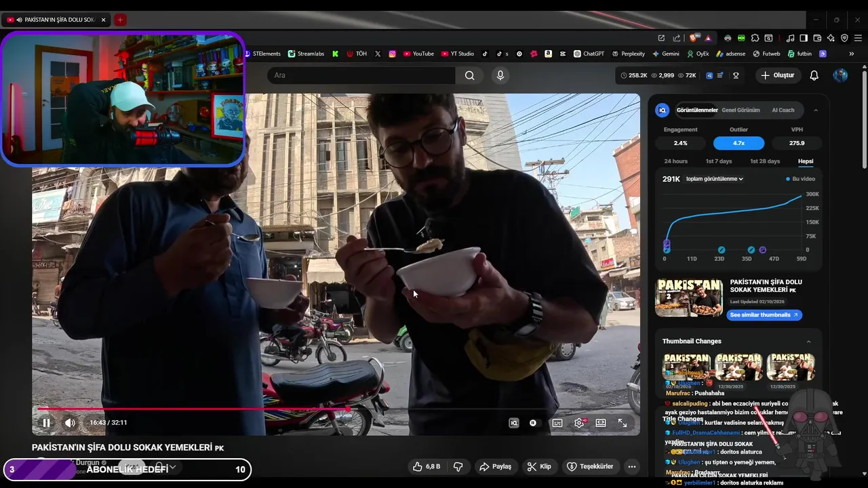Click the vidIQ logo in panel

(663, 110)
